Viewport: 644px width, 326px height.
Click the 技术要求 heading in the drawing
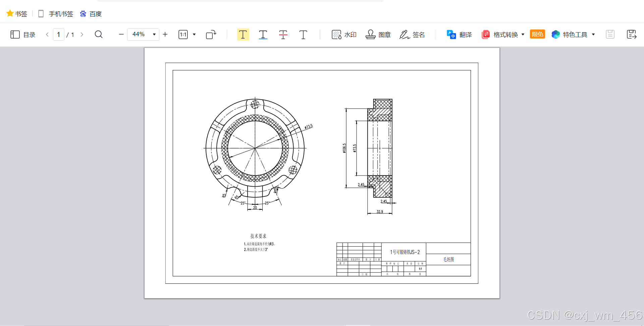[x=258, y=236]
